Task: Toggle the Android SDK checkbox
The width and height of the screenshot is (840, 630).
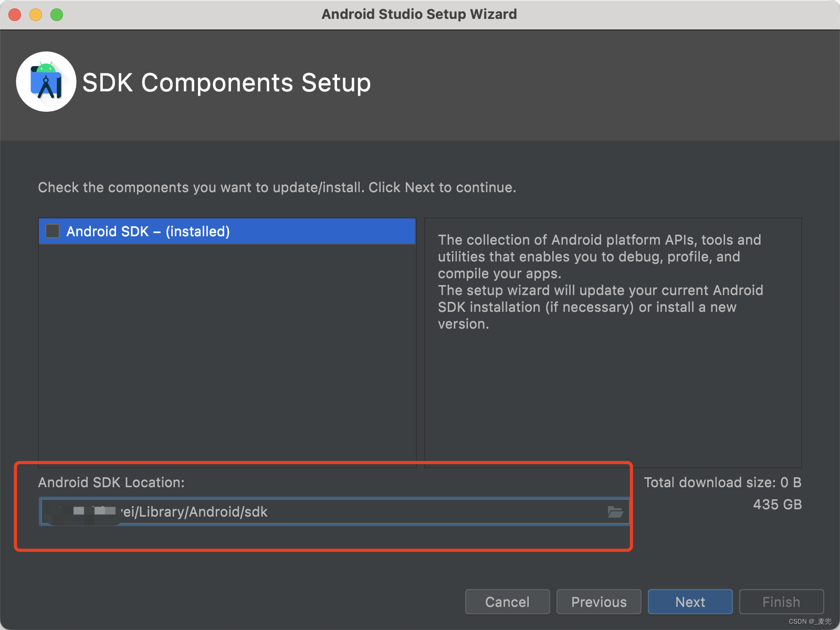Action: tap(52, 231)
